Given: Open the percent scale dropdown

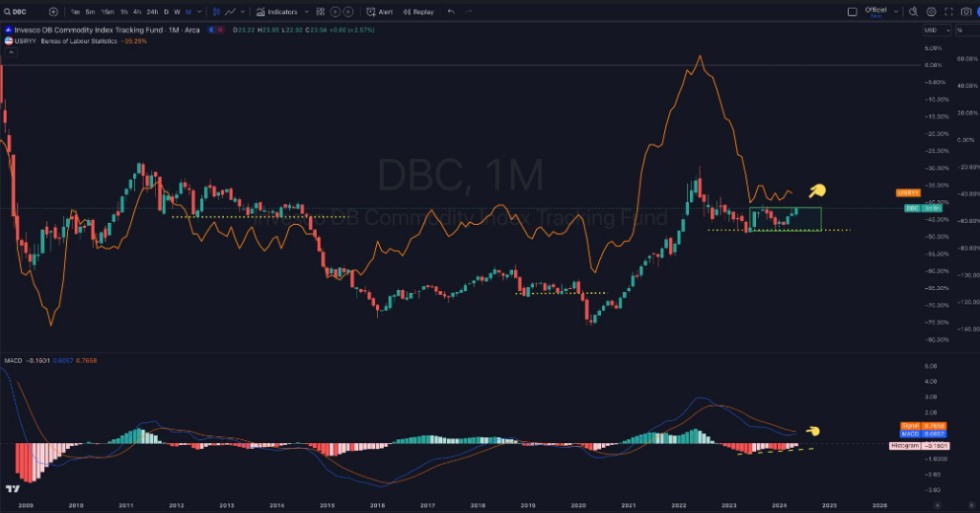Looking at the screenshot, I should 966,30.
